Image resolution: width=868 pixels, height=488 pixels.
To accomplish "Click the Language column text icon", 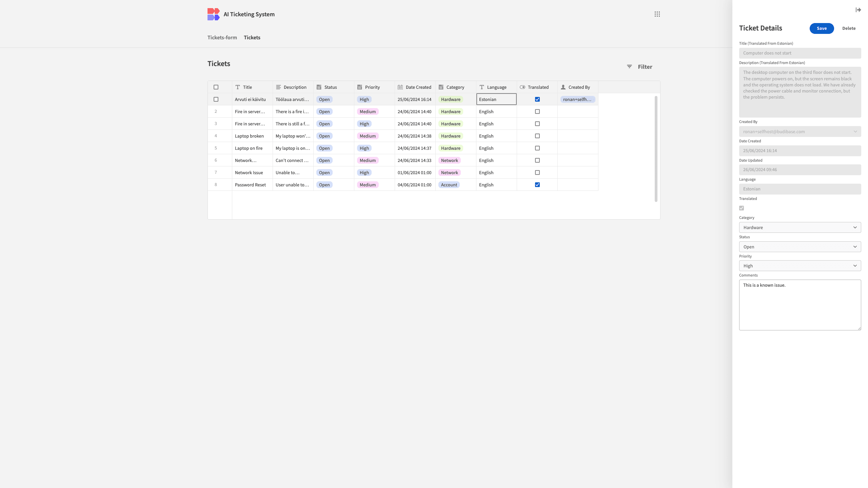I will pos(482,87).
